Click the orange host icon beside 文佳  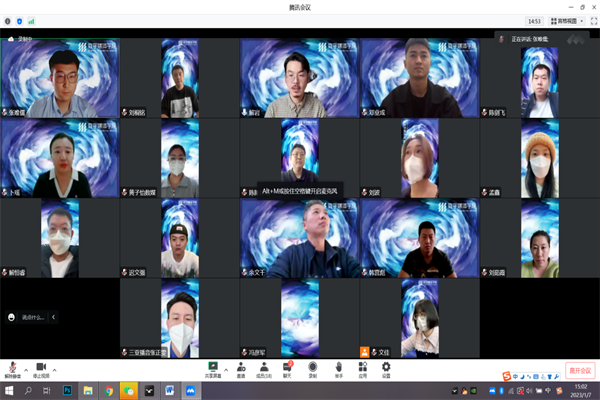tap(365, 352)
